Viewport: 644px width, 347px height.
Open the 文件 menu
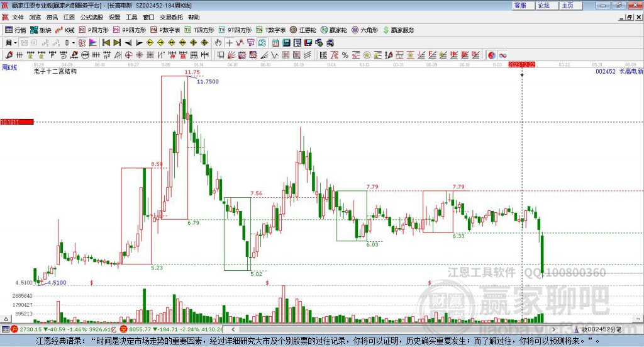pyautogui.click(x=18, y=17)
